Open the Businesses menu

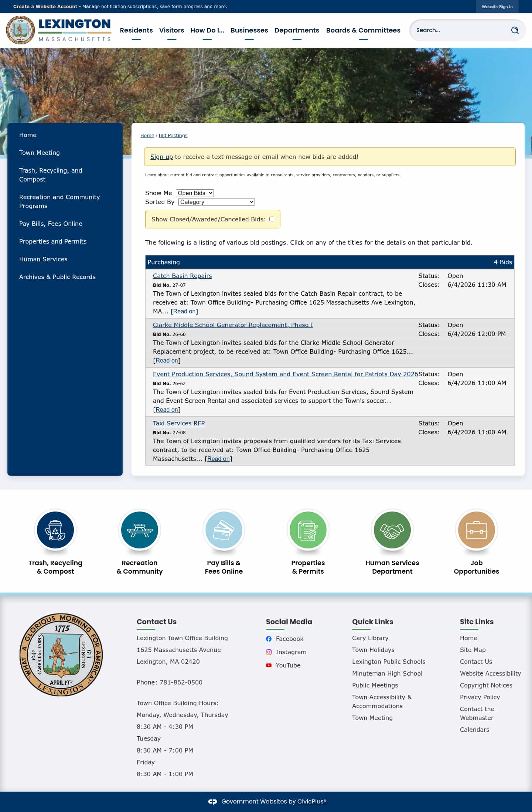click(x=249, y=30)
